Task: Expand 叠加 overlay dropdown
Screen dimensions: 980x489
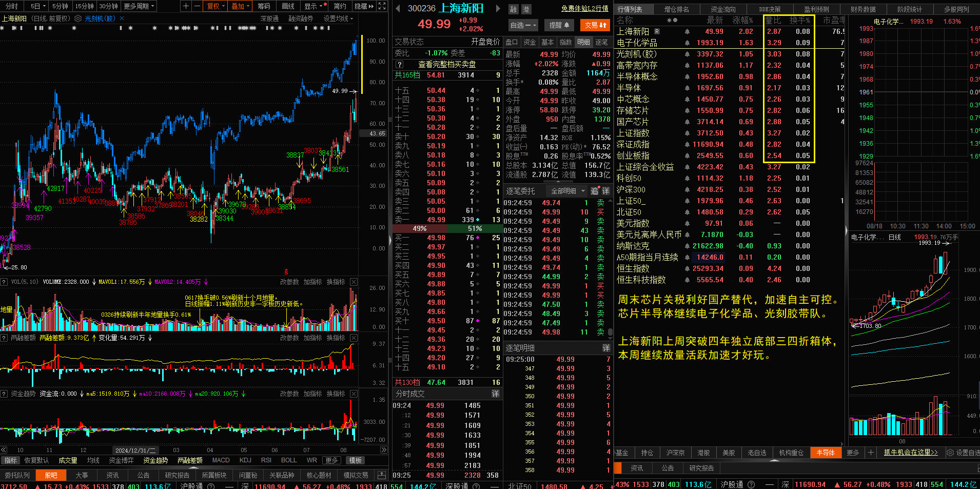Action: [240, 6]
